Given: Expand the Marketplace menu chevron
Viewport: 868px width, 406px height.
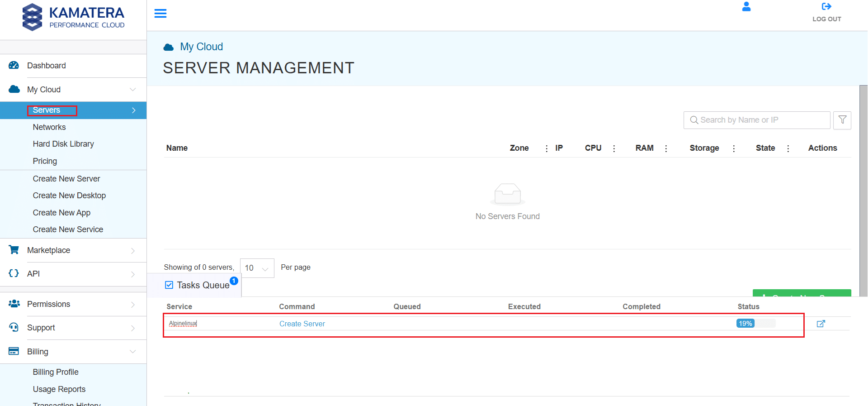Looking at the screenshot, I should [x=133, y=251].
